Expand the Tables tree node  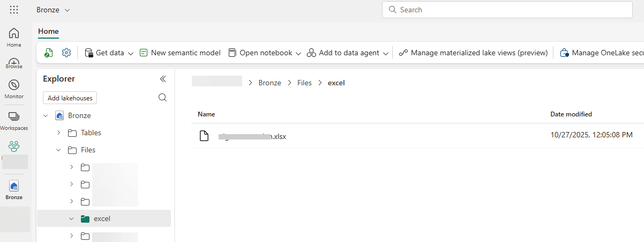[58, 133]
